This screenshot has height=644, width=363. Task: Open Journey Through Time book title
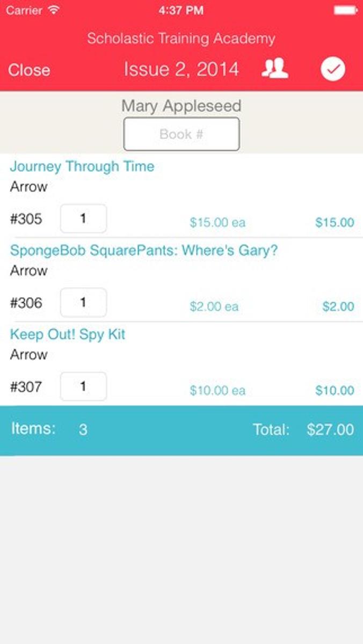[x=82, y=166]
